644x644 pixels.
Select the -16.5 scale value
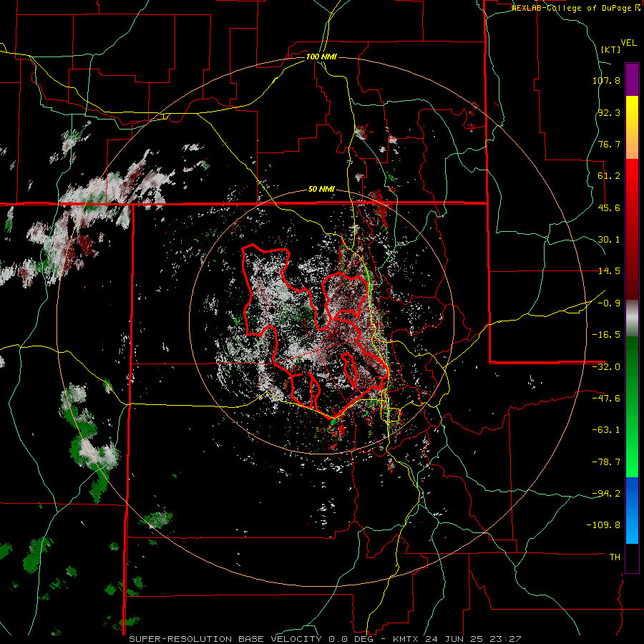coord(606,335)
